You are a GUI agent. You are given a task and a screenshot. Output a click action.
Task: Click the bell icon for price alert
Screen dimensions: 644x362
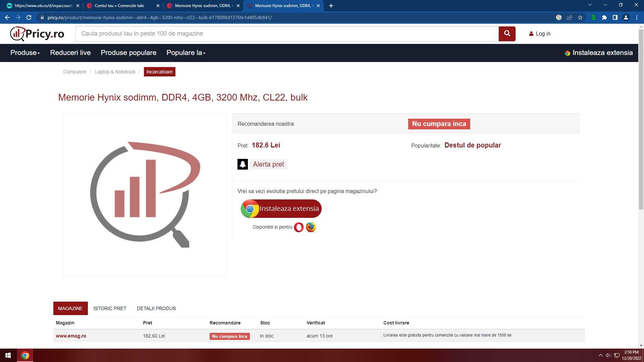243,164
